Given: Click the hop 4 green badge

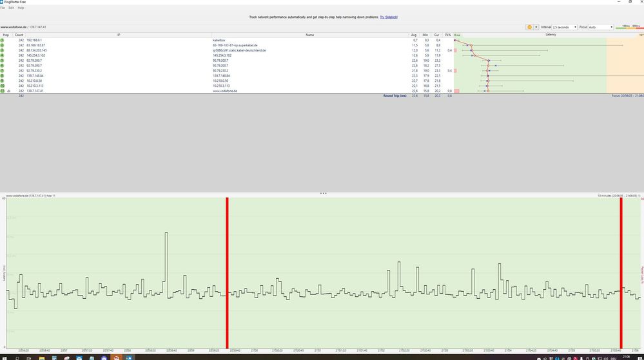Looking at the screenshot, I should click(2, 55).
